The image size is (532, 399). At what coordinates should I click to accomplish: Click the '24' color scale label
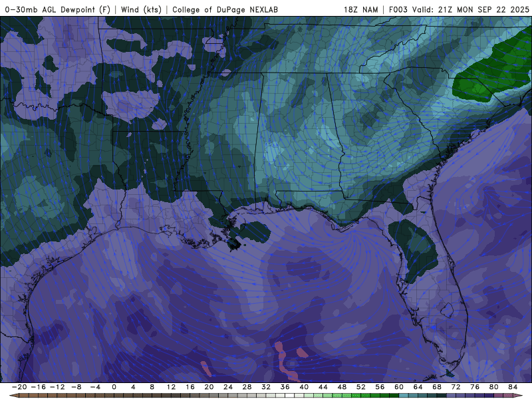pos(228,387)
